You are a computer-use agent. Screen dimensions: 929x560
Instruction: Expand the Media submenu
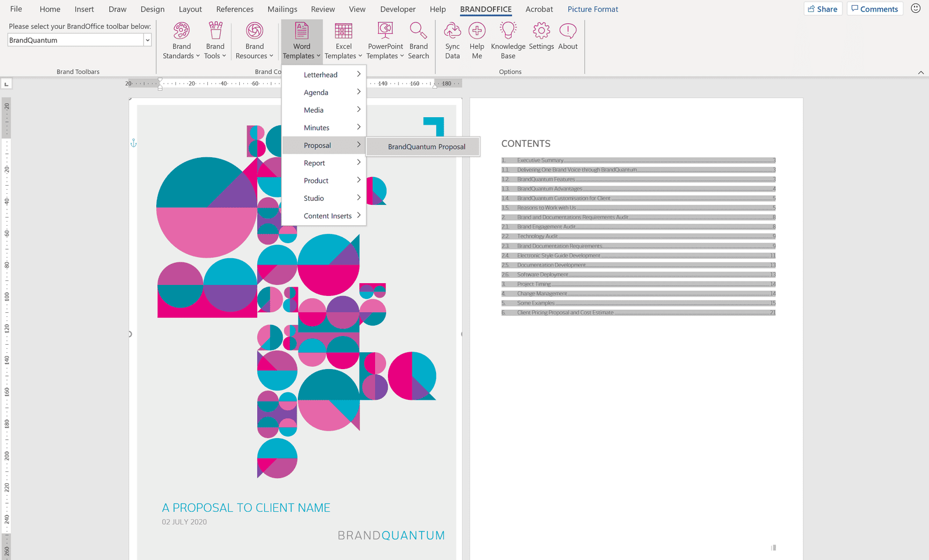(324, 110)
